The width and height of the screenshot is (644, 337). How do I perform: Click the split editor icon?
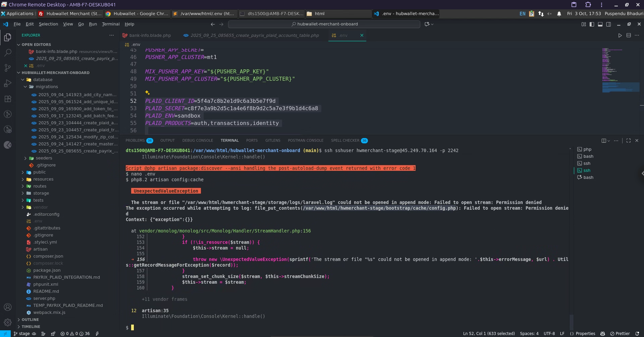[x=629, y=36]
